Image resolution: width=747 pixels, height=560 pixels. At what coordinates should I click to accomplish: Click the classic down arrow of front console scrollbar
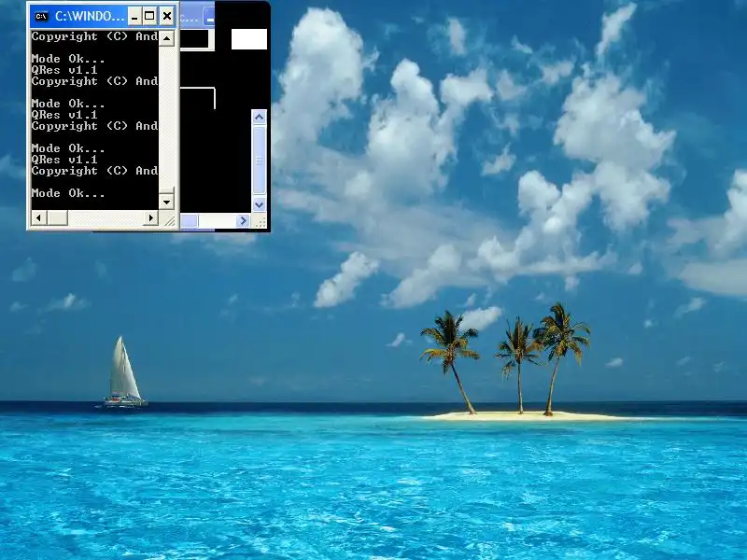coord(166,202)
